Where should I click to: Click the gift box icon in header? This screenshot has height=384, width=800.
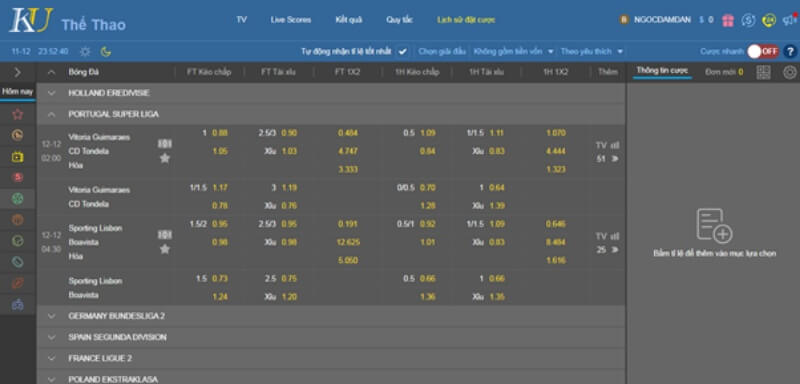coord(728,20)
